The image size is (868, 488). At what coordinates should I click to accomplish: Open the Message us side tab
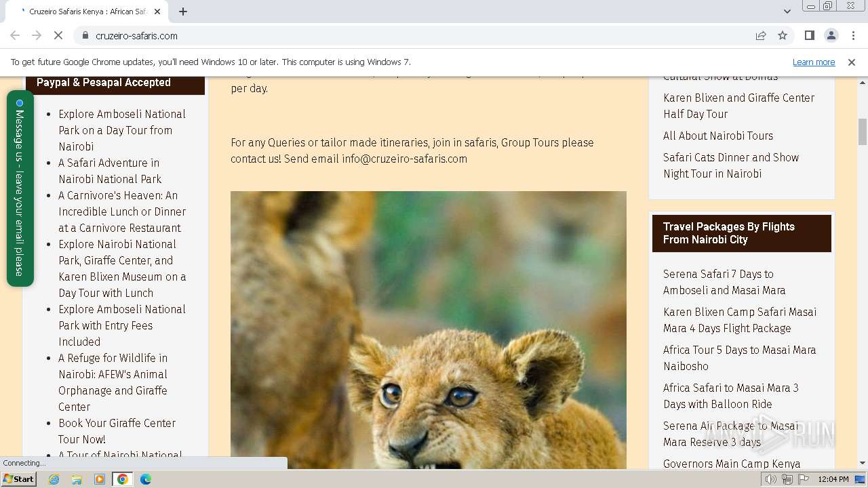[x=20, y=188]
